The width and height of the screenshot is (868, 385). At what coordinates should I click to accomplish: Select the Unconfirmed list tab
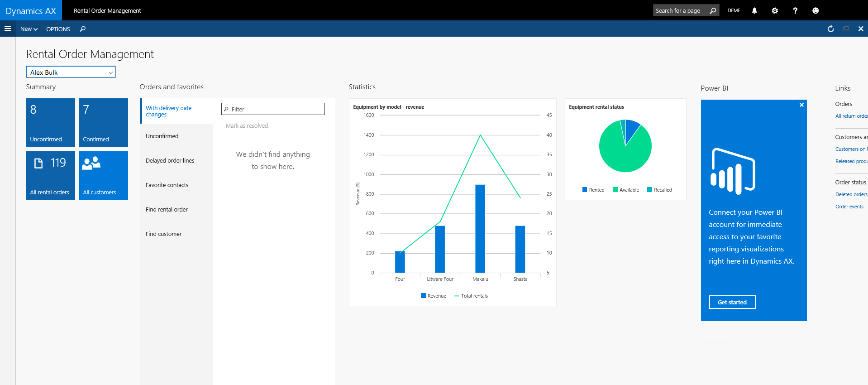point(176,136)
